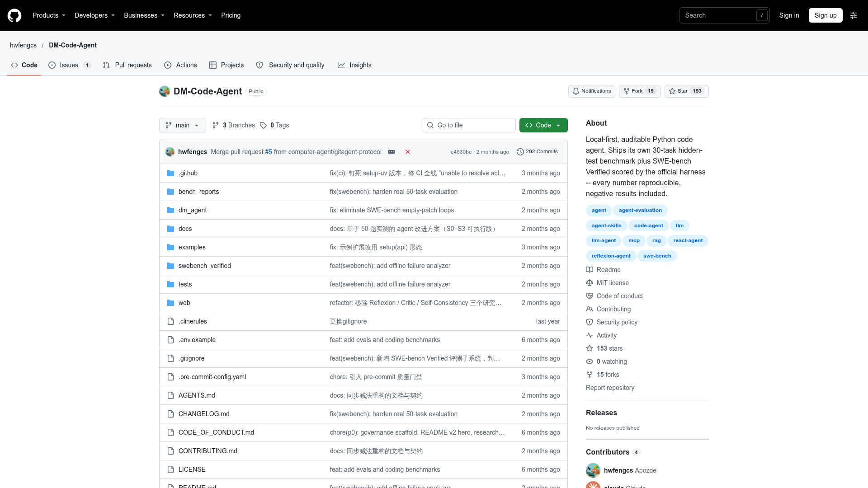
Task: Open appearance settings icon next to Sign up
Action: pyautogui.click(x=854, y=15)
